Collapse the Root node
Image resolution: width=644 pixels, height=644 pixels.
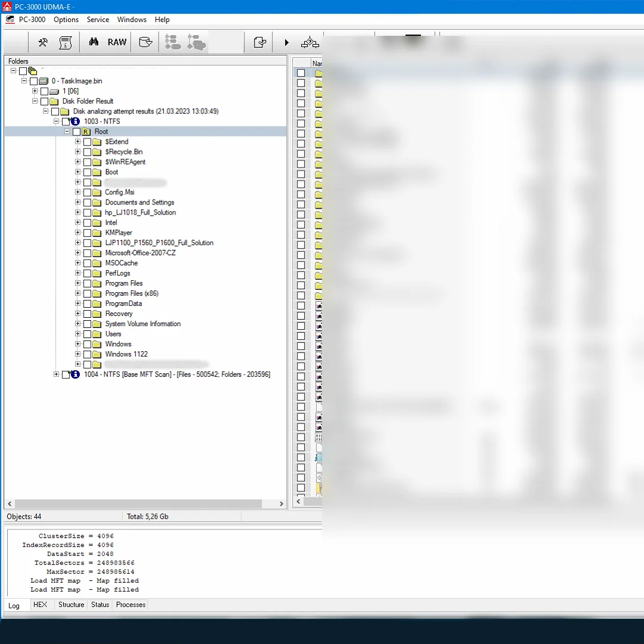tap(67, 131)
